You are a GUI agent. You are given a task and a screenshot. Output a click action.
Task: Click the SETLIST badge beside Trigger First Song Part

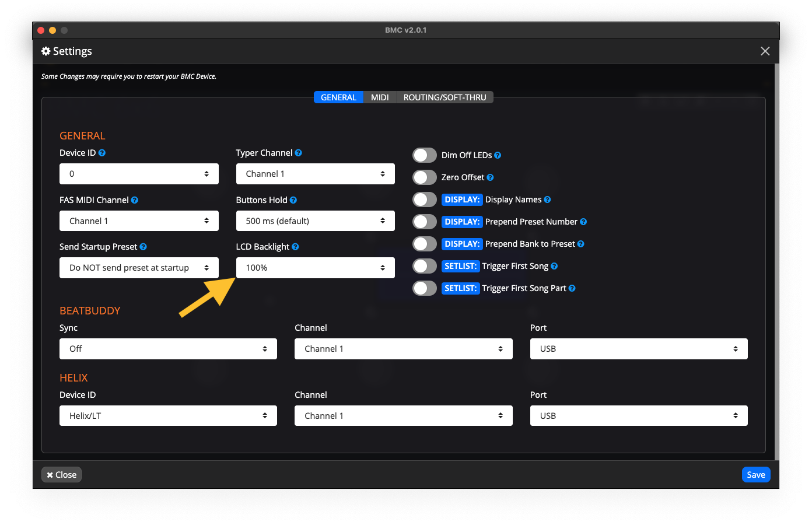click(x=461, y=288)
